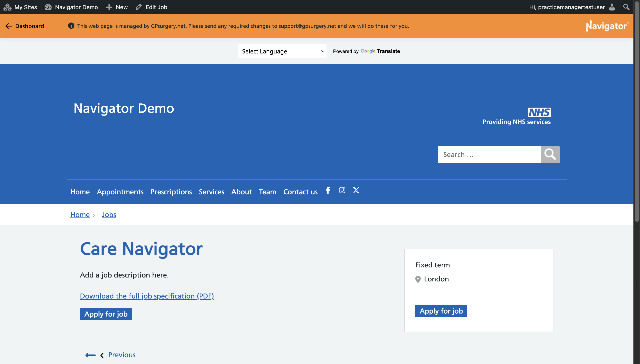Viewport: 640px width, 364px height.
Task: Click the Jobs breadcrumb link
Action: pos(109,214)
